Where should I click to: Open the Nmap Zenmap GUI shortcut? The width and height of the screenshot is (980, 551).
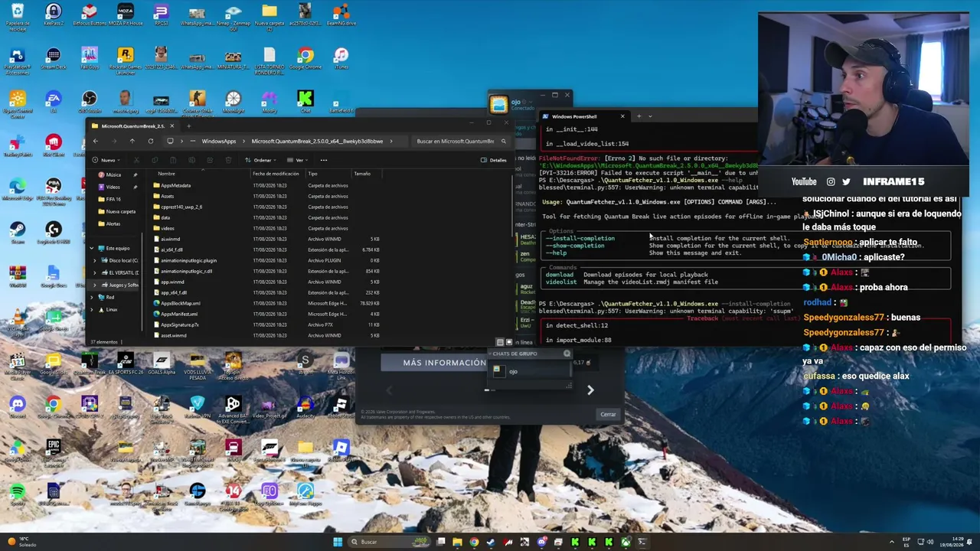click(x=233, y=15)
